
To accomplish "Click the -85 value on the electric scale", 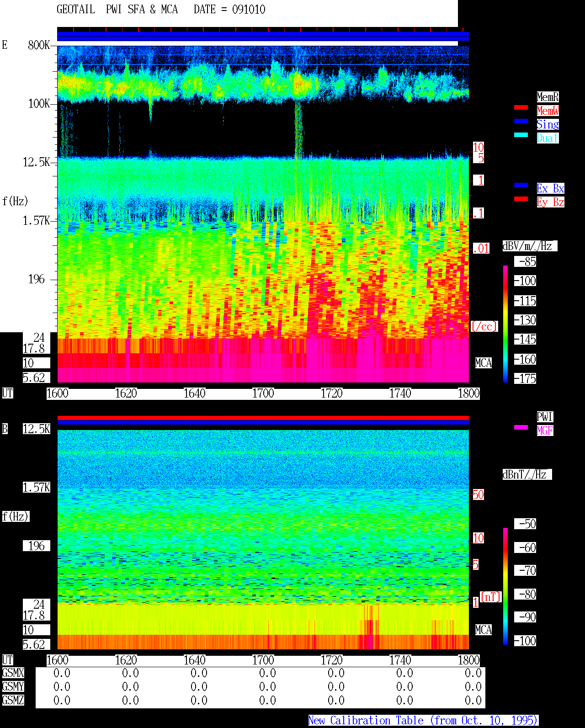I will [526, 262].
